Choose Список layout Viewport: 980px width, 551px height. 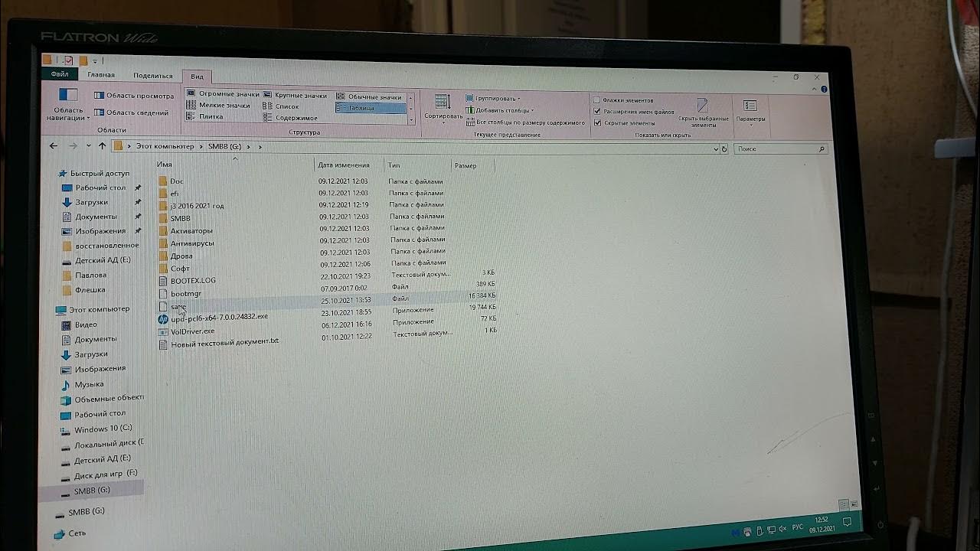click(281, 106)
